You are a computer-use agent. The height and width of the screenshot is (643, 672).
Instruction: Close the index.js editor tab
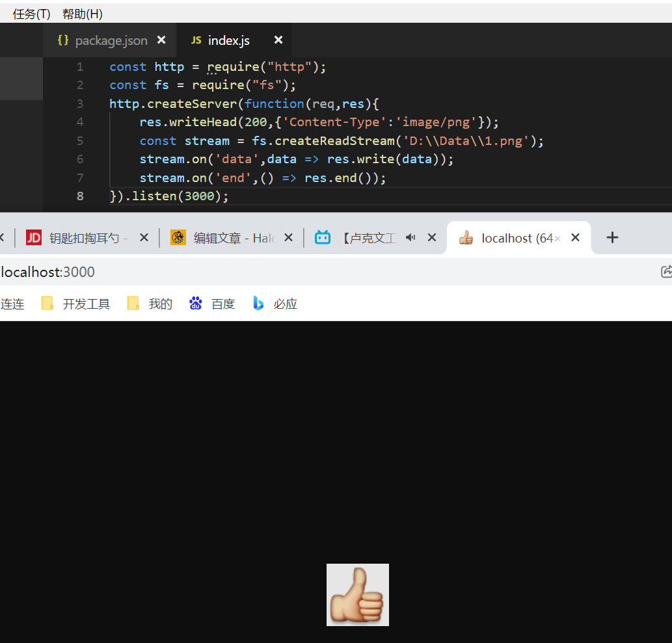click(x=278, y=40)
